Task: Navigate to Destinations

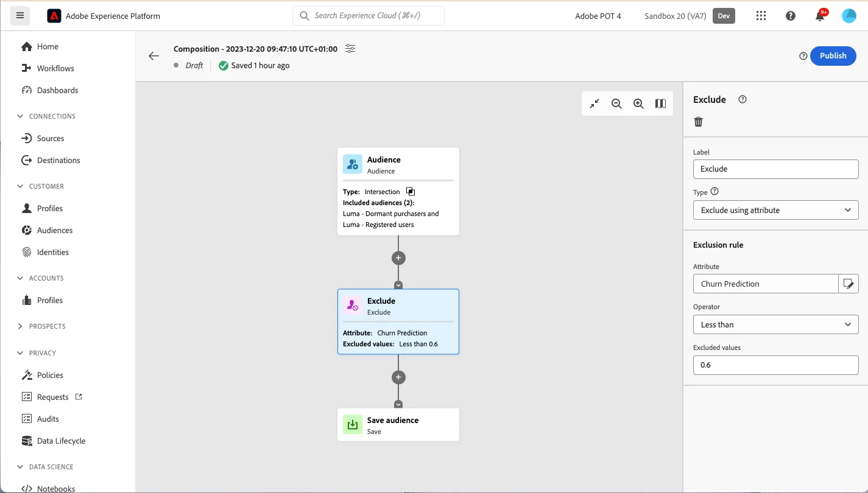Action: pos(51,160)
